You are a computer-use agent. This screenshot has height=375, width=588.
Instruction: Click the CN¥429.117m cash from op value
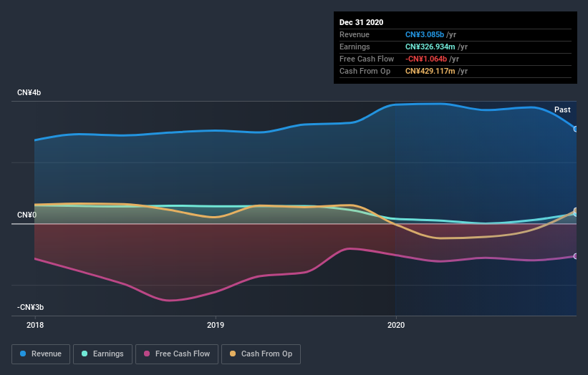coord(430,71)
